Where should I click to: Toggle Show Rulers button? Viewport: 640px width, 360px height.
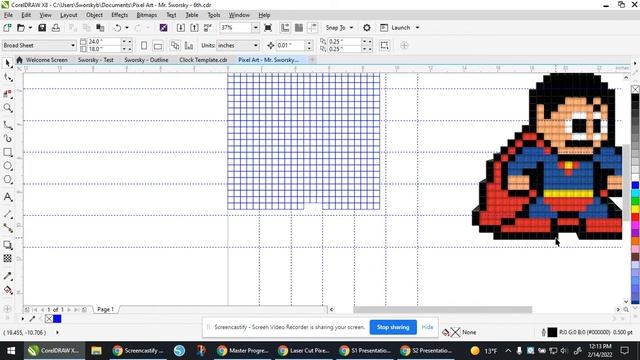point(285,28)
